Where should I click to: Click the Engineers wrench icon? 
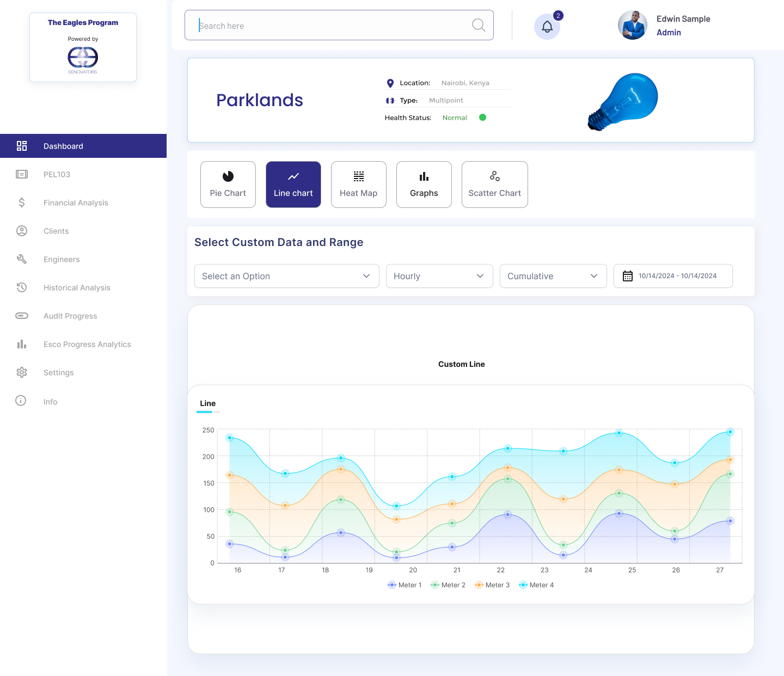pyautogui.click(x=22, y=259)
